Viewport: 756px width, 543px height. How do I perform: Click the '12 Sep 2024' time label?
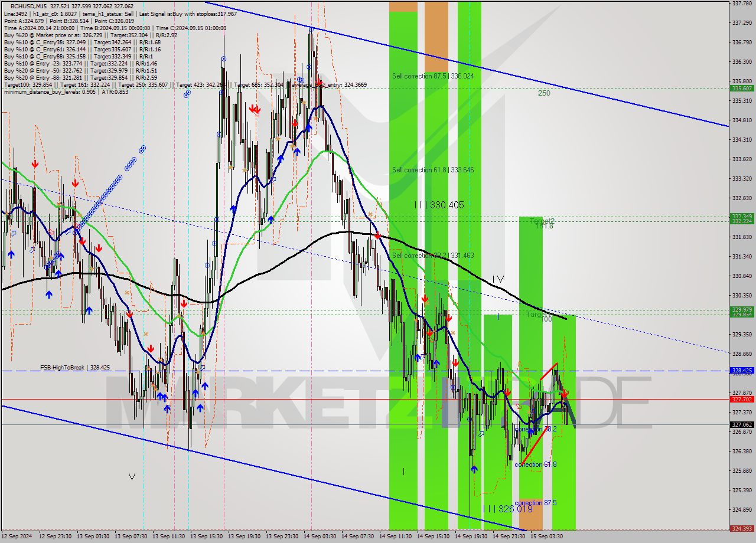coord(17,537)
